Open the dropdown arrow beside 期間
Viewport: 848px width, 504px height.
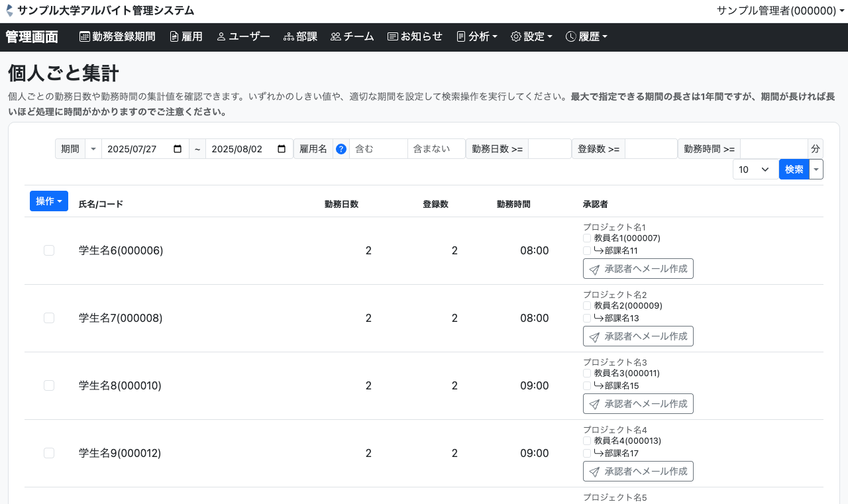click(x=93, y=149)
